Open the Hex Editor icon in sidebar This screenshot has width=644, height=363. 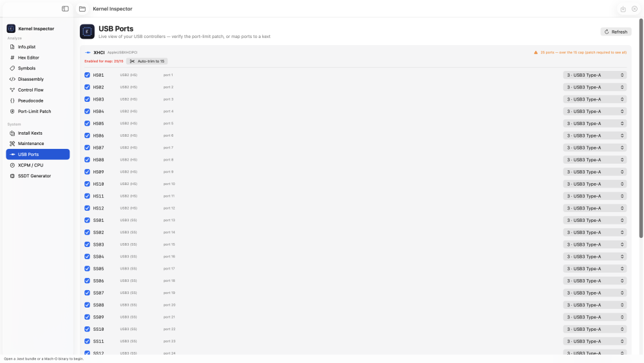coord(12,57)
